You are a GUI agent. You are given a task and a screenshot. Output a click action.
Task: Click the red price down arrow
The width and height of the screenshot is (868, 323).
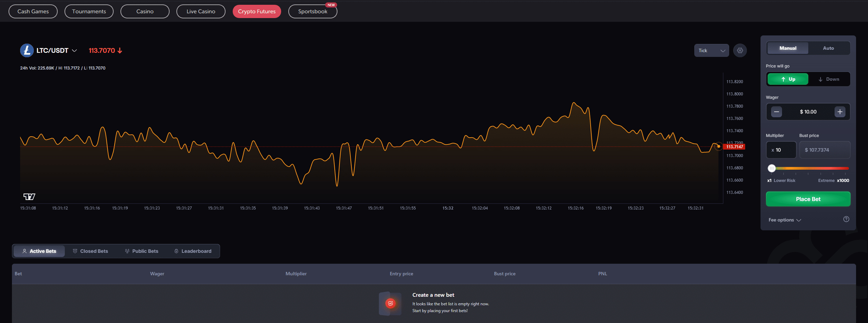click(120, 50)
